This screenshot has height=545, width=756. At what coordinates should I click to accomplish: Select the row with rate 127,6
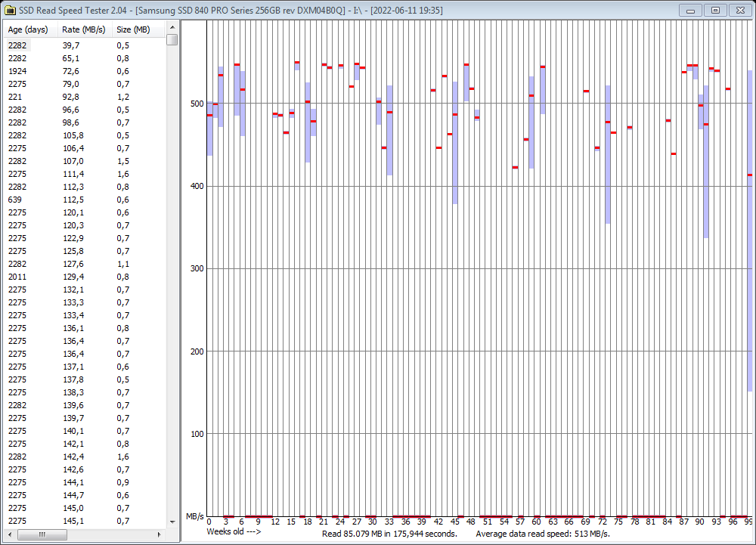(85, 264)
